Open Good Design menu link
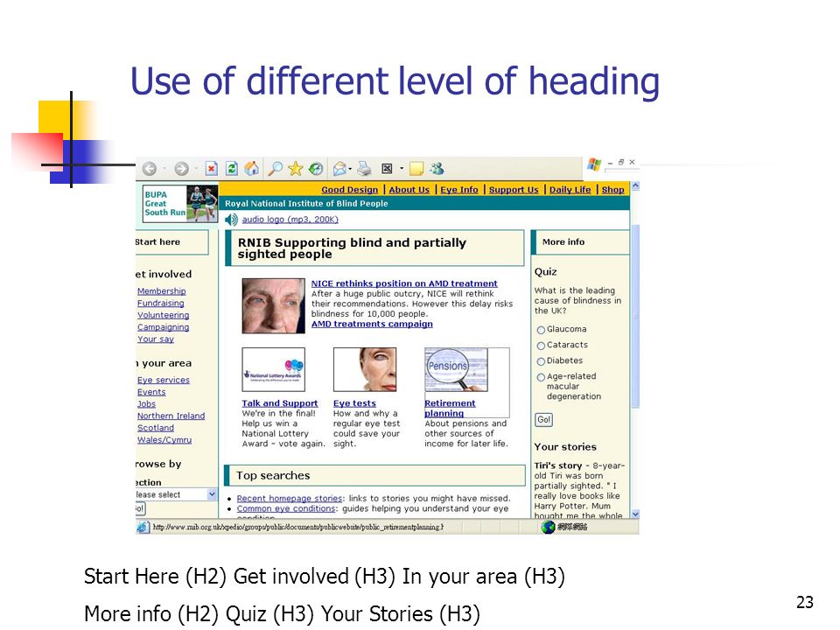 pos(350,190)
